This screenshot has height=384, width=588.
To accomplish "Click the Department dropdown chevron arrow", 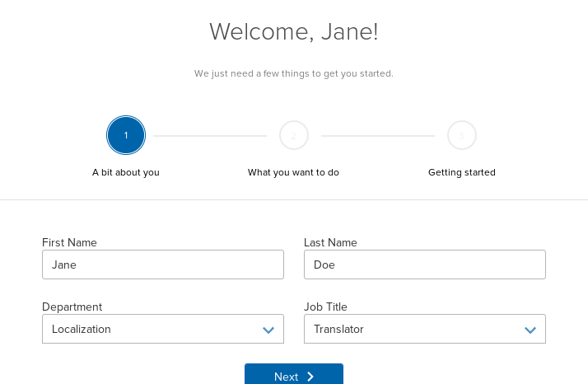I will click(268, 330).
